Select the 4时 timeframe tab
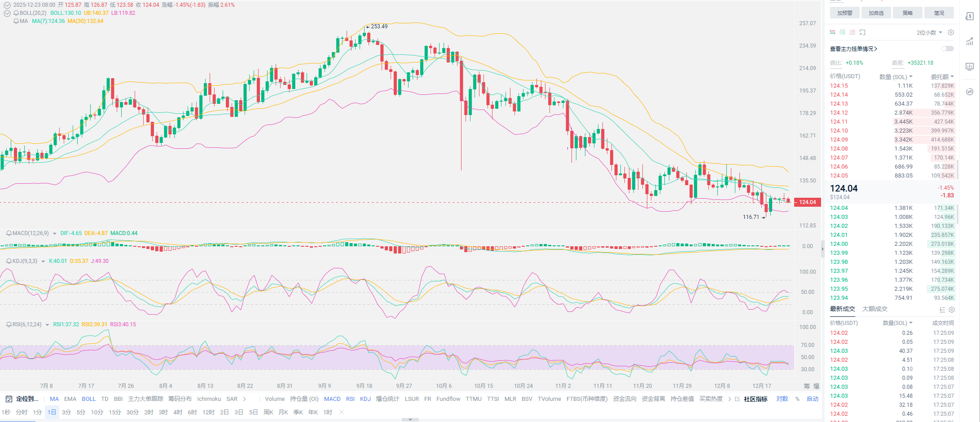The image size is (980, 422). coord(178,413)
